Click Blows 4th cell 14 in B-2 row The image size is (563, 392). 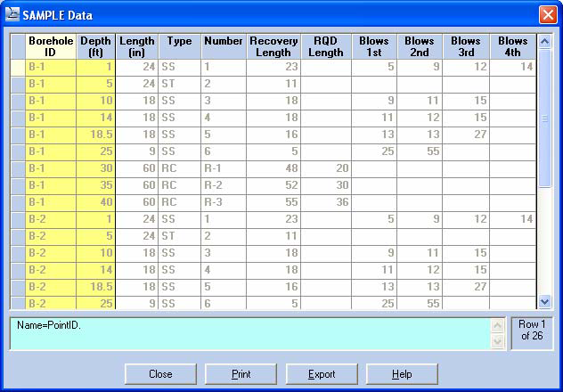[x=513, y=219]
